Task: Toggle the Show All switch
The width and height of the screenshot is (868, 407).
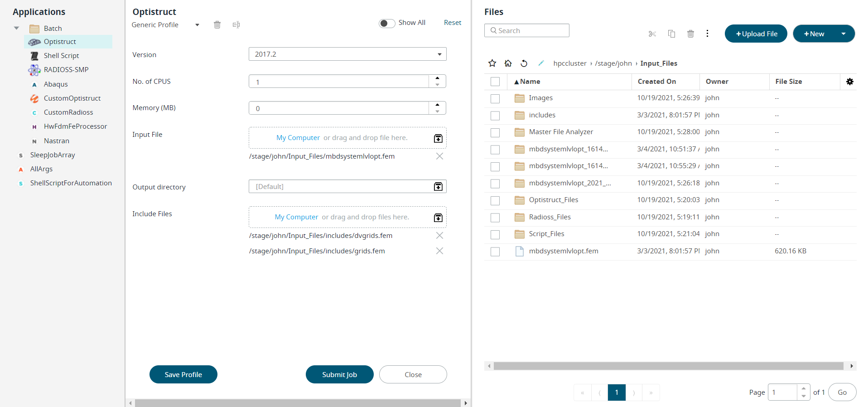Action: click(387, 23)
